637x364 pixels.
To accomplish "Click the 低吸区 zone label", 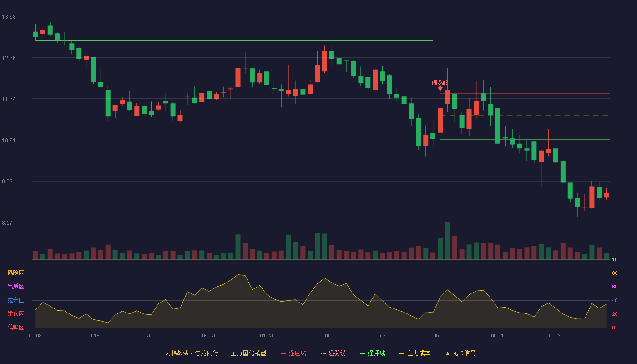I will pos(16,327).
